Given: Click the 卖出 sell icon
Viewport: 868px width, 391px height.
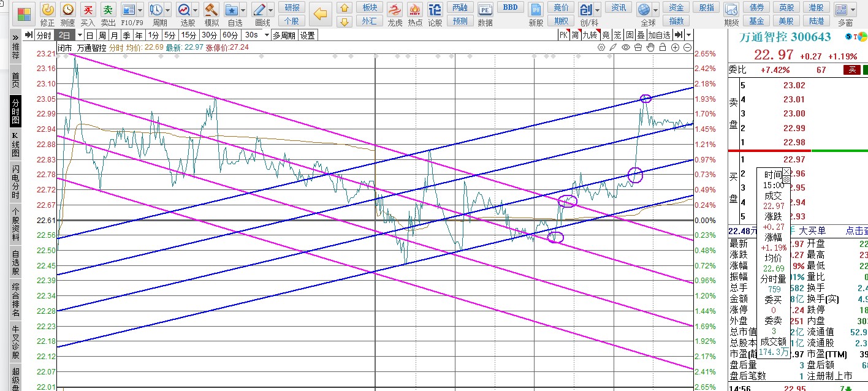Looking at the screenshot, I should point(108,10).
